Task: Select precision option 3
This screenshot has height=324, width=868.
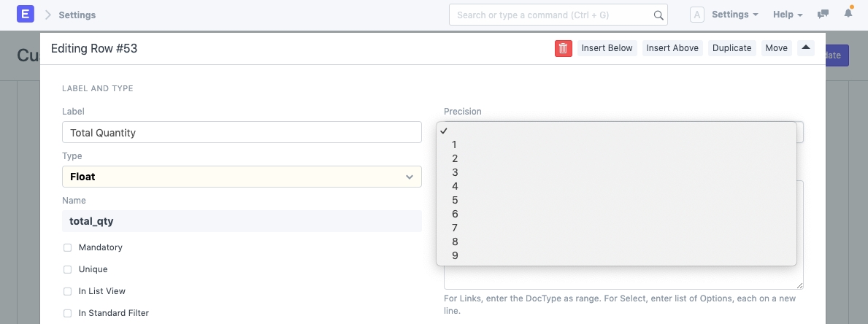Action: click(x=455, y=172)
